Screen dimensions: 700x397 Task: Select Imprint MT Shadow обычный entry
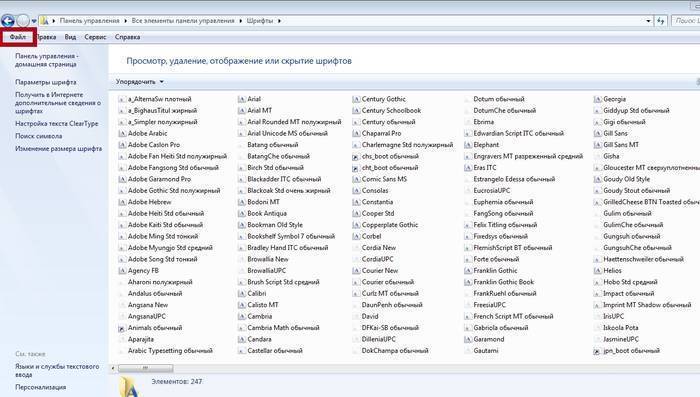[647, 305]
